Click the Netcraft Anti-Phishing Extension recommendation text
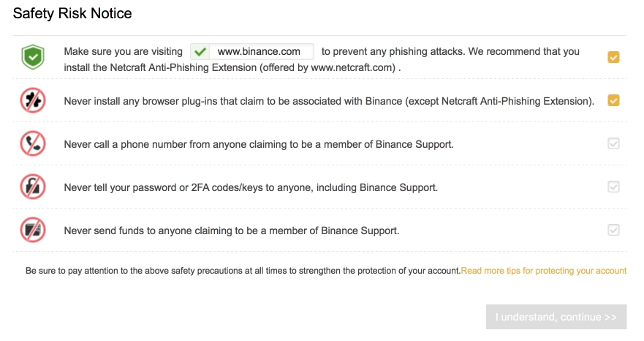The height and width of the screenshot is (341, 644). [x=232, y=67]
